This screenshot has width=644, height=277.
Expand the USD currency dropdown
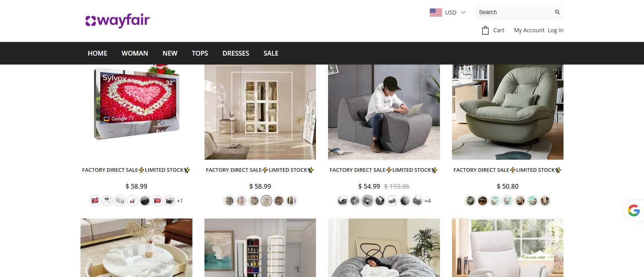click(x=456, y=12)
